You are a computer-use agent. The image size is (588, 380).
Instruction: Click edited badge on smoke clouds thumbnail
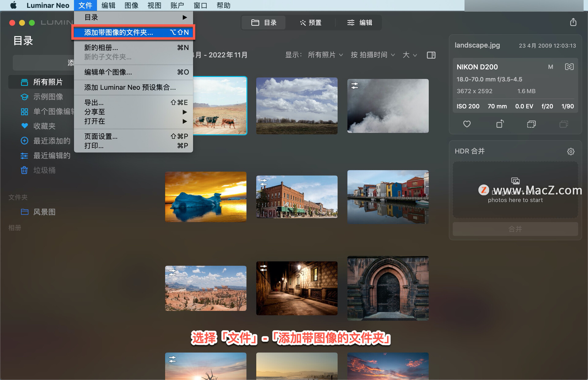click(355, 86)
